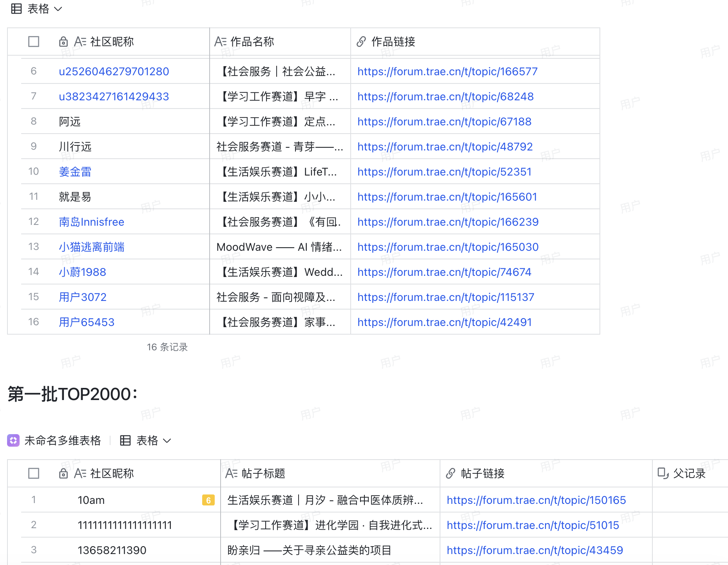The width and height of the screenshot is (728, 565).
Task: Click the purple multidimensional table icon
Action: [13, 440]
